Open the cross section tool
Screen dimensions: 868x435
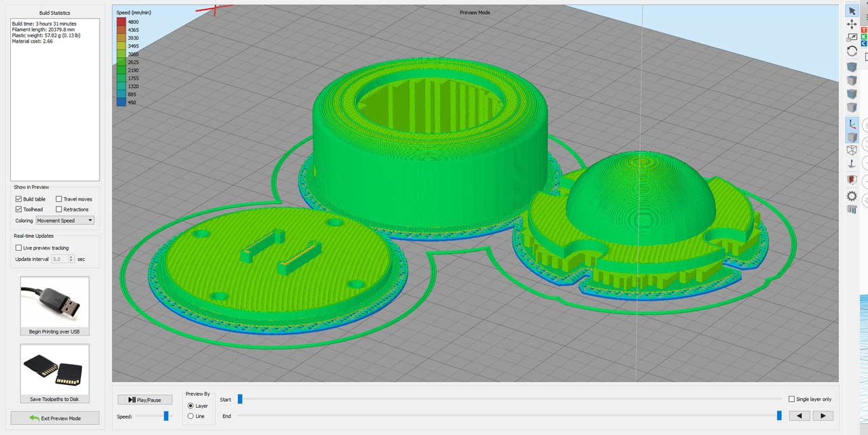point(852,179)
